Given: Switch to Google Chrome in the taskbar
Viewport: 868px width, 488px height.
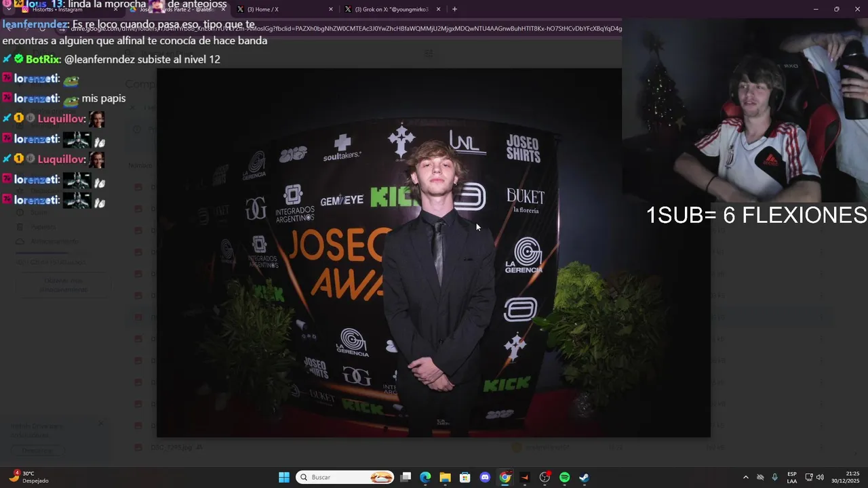Looking at the screenshot, I should pyautogui.click(x=505, y=477).
